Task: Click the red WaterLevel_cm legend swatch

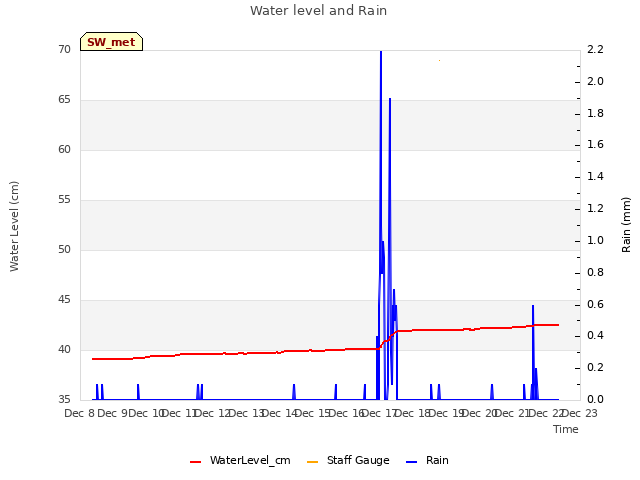Action: tap(196, 462)
